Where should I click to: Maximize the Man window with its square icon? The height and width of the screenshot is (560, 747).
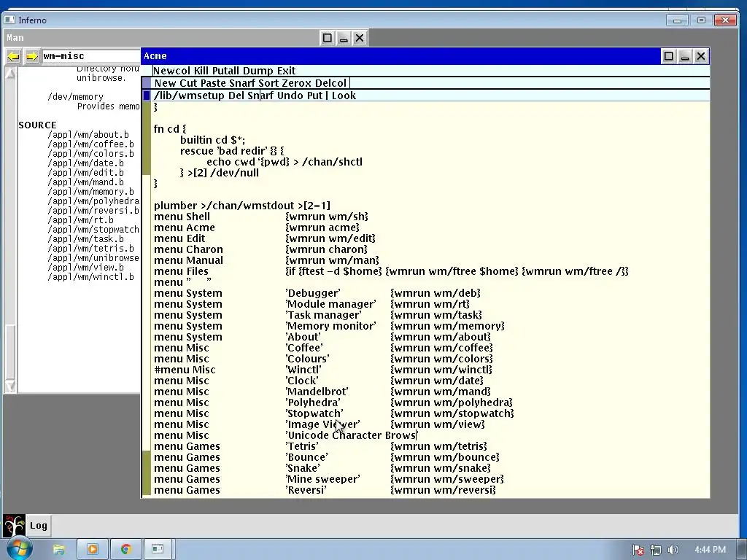(x=328, y=38)
